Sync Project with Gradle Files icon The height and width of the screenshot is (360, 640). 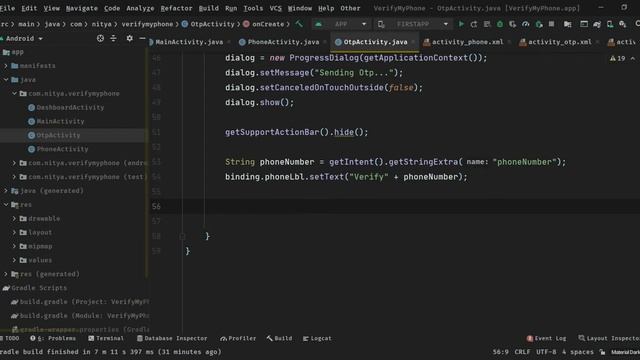pyautogui.click(x=597, y=24)
